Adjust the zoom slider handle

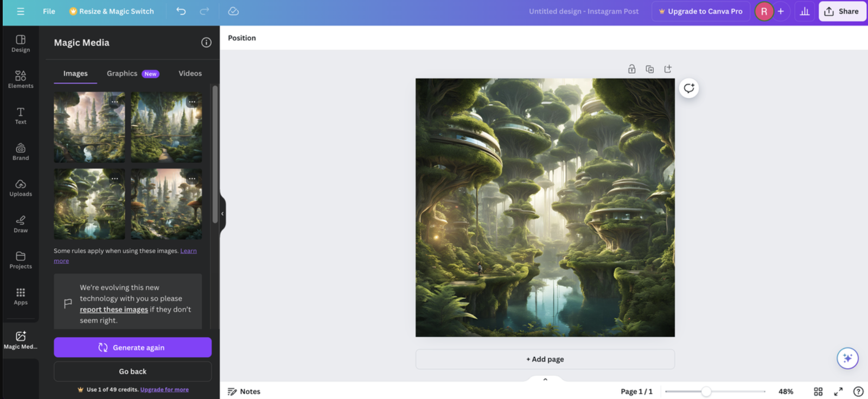click(706, 391)
